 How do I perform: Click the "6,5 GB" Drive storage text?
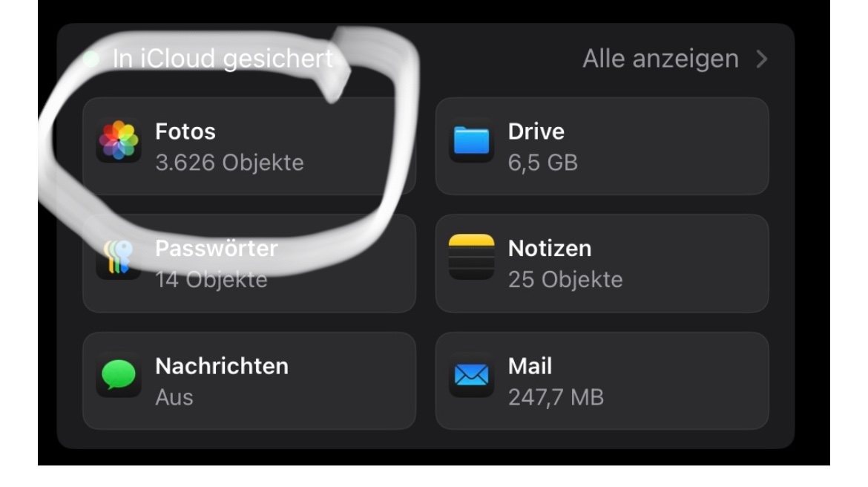[x=542, y=163]
